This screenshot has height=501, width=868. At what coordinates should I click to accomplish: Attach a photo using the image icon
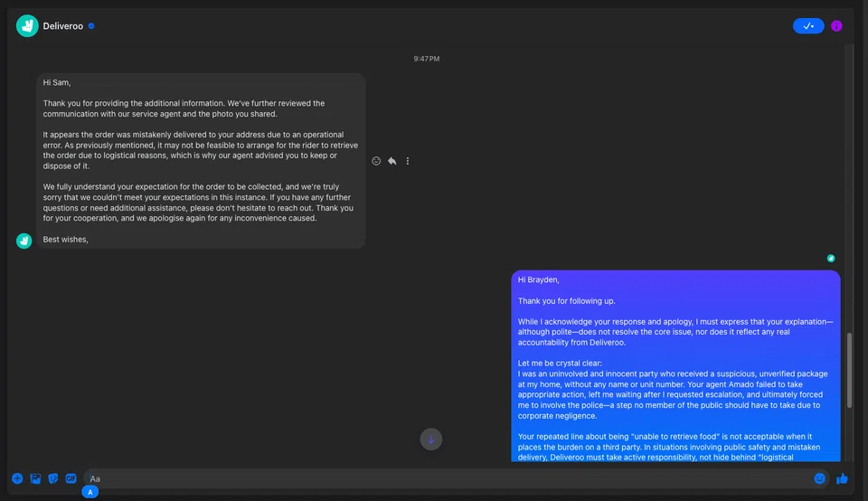coord(35,478)
